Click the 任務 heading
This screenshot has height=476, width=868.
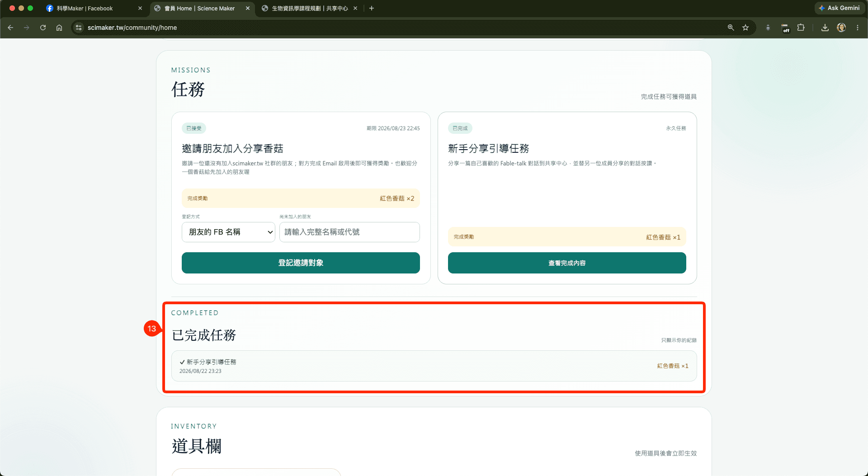[x=188, y=89]
